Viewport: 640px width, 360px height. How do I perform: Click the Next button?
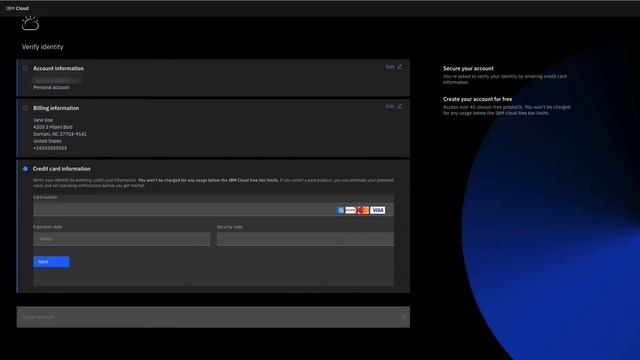coord(51,262)
